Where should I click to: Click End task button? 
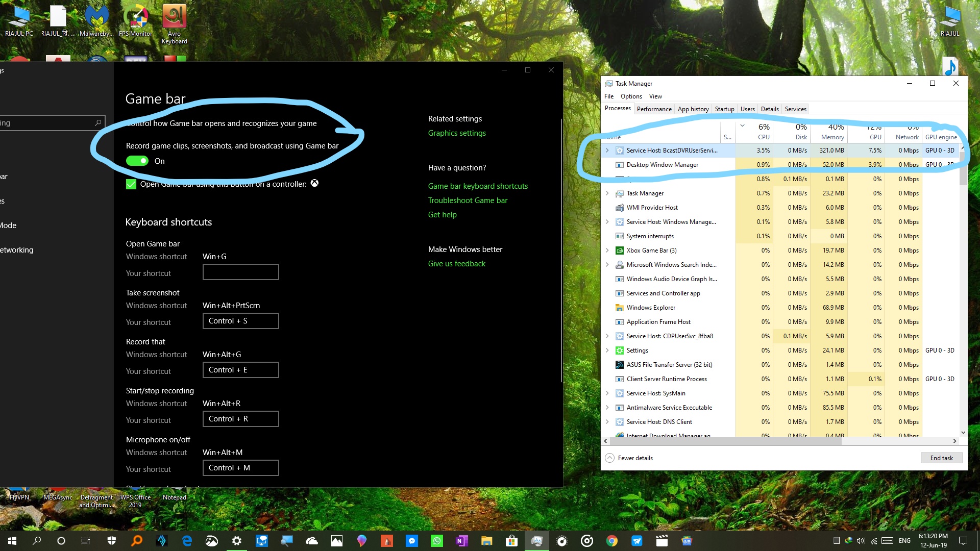coord(941,458)
